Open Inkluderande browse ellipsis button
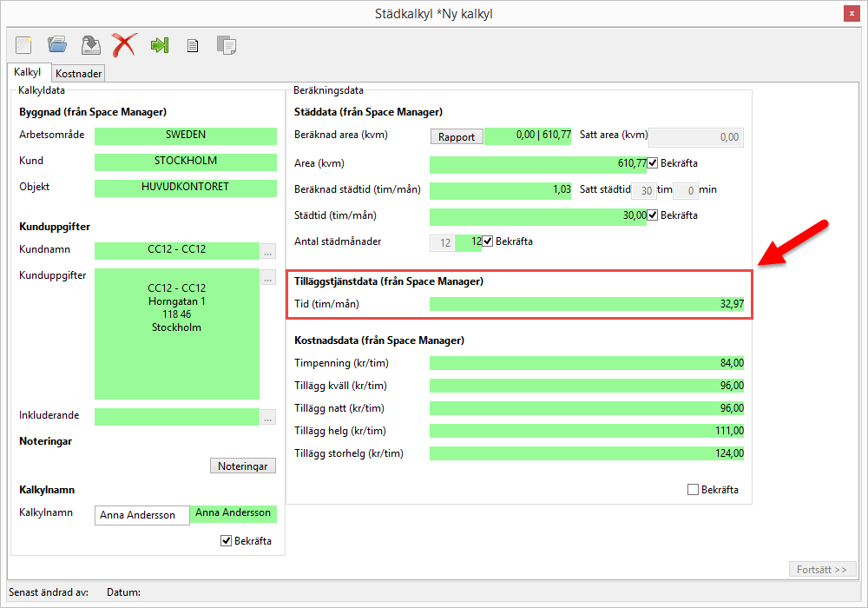The height and width of the screenshot is (608, 868). 268,417
